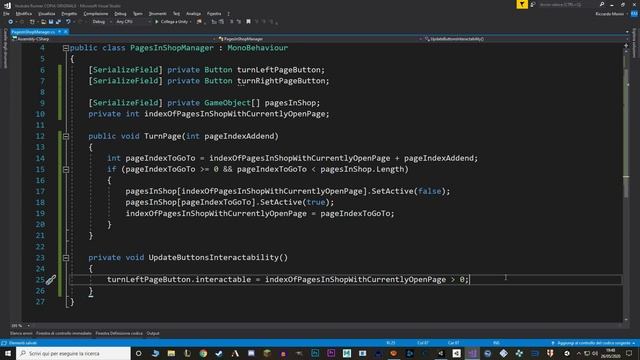
Task: Click the Open File folder toolbar icon
Action: click(43, 22)
